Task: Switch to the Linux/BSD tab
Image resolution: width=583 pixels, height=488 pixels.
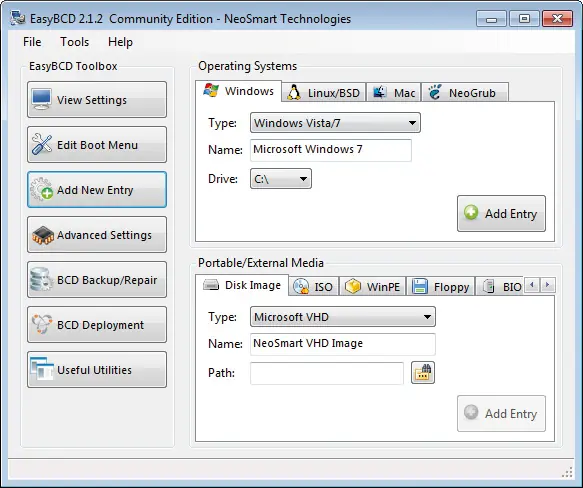Action: (x=324, y=92)
